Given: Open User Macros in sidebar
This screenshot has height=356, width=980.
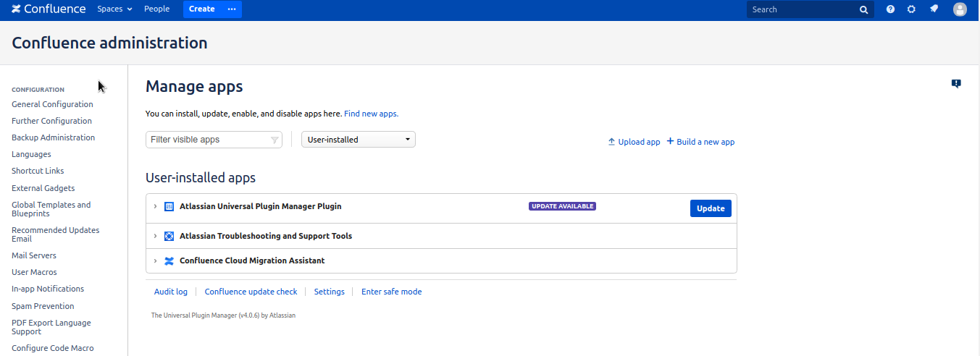Looking at the screenshot, I should point(34,272).
